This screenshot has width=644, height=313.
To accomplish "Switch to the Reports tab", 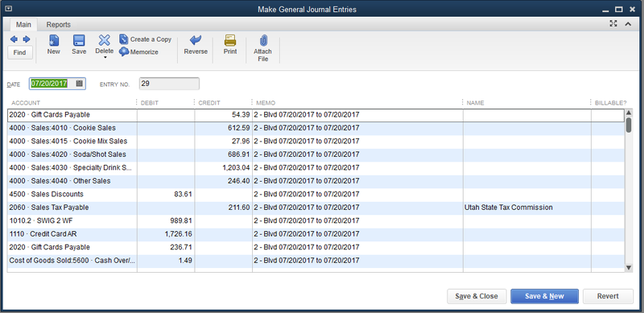I will click(x=58, y=25).
